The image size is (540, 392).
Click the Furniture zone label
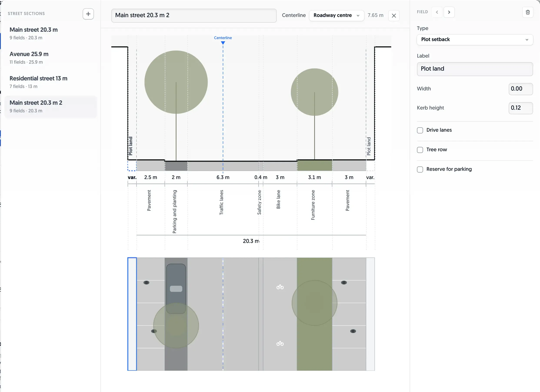313,205
